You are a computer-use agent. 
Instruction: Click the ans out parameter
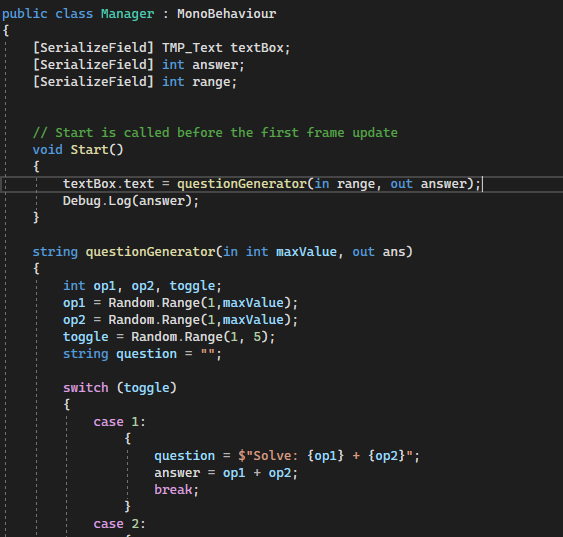[x=394, y=252]
